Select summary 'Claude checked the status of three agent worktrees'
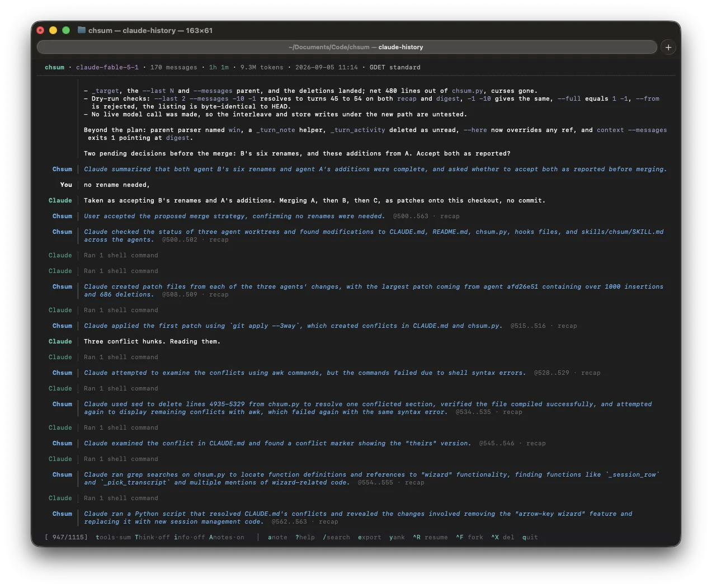The width and height of the screenshot is (712, 588). tap(374, 236)
